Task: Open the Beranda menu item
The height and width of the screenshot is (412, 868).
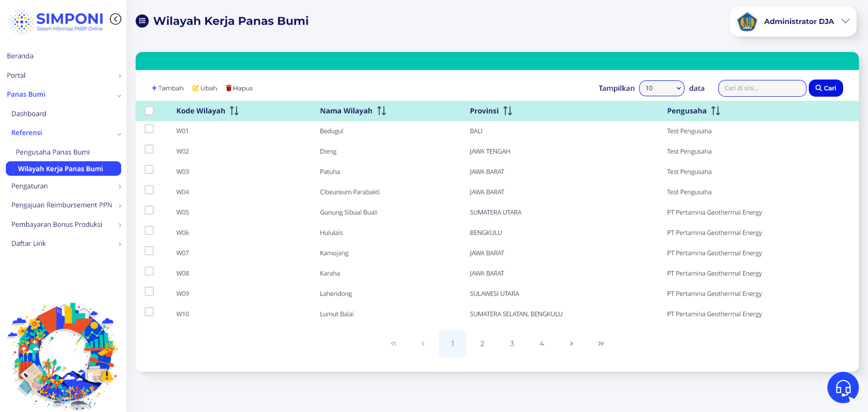Action: pyautogui.click(x=20, y=56)
